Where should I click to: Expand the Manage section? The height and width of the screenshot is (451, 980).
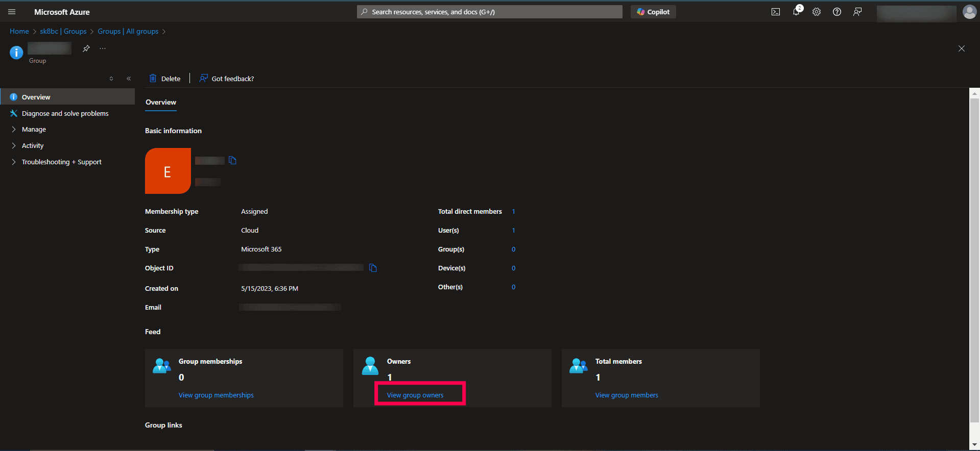34,130
